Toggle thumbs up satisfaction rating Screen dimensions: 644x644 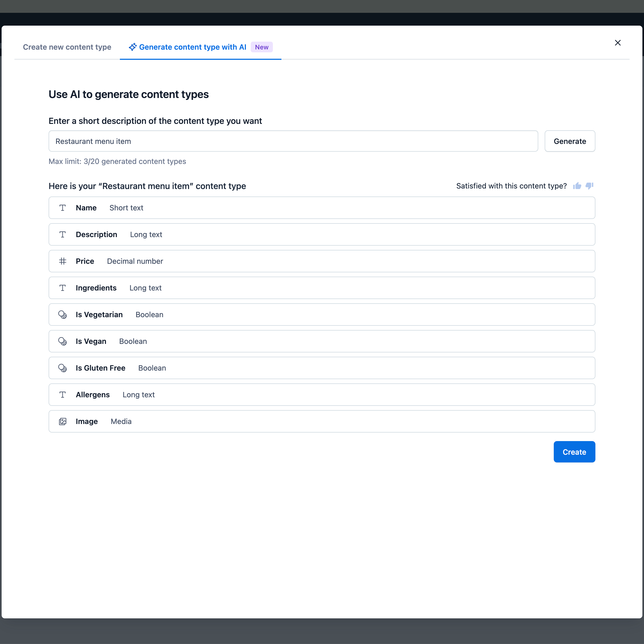pyautogui.click(x=577, y=186)
